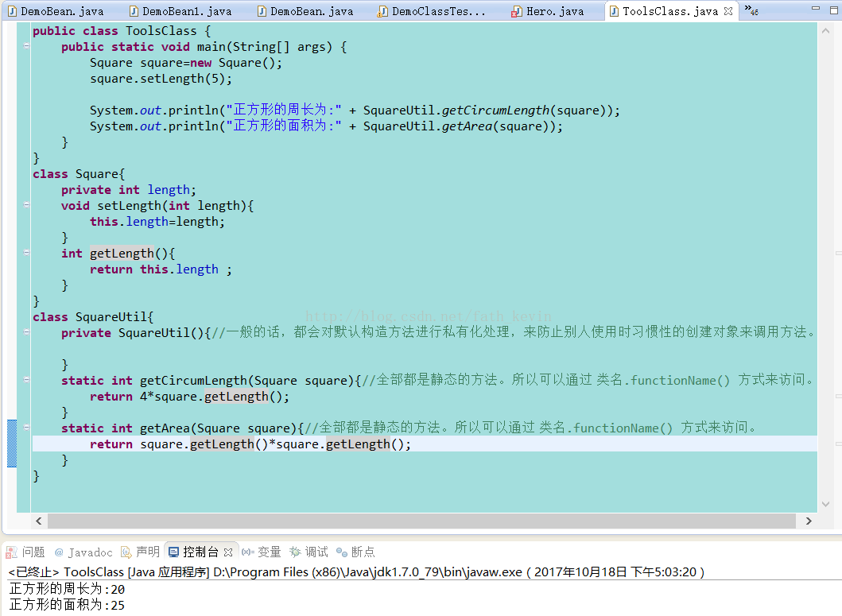Collapse the setLength method fold marker
The width and height of the screenshot is (842, 616).
point(26,204)
